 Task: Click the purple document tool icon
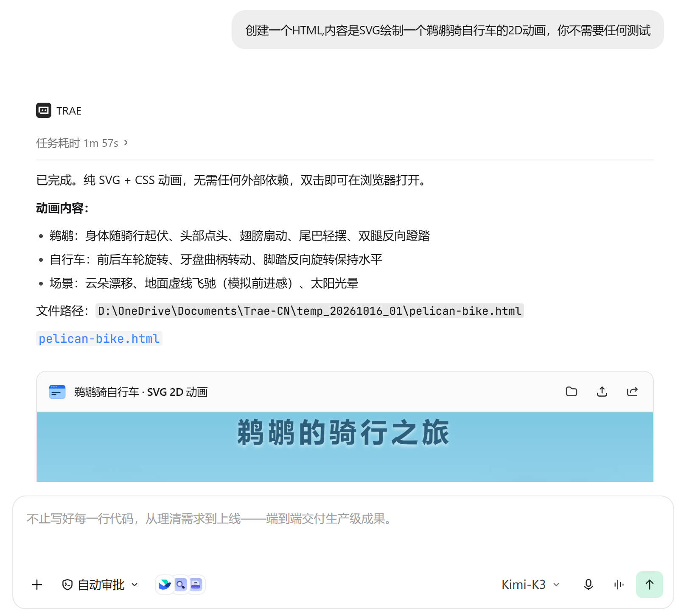(196, 585)
